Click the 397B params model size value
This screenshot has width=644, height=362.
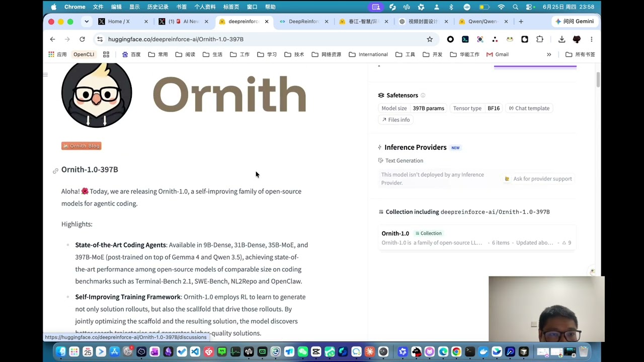click(x=429, y=108)
